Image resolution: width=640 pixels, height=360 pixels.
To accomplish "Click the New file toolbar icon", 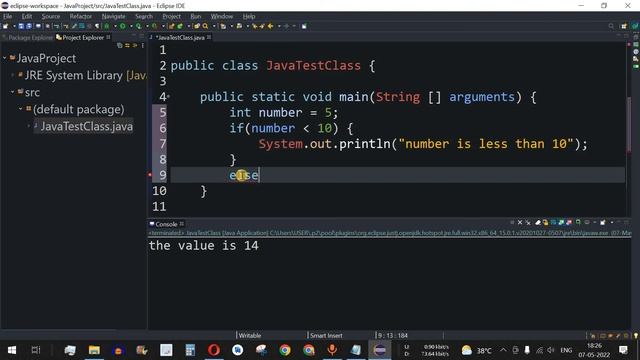I will pyautogui.click(x=5, y=26).
